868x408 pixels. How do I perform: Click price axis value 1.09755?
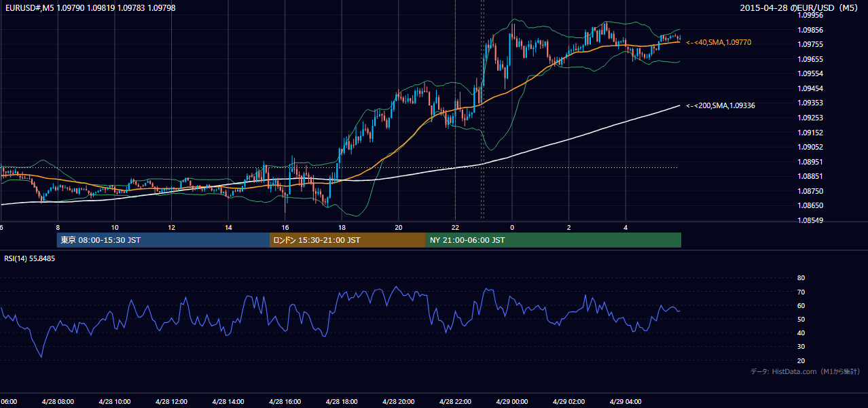tap(810, 44)
